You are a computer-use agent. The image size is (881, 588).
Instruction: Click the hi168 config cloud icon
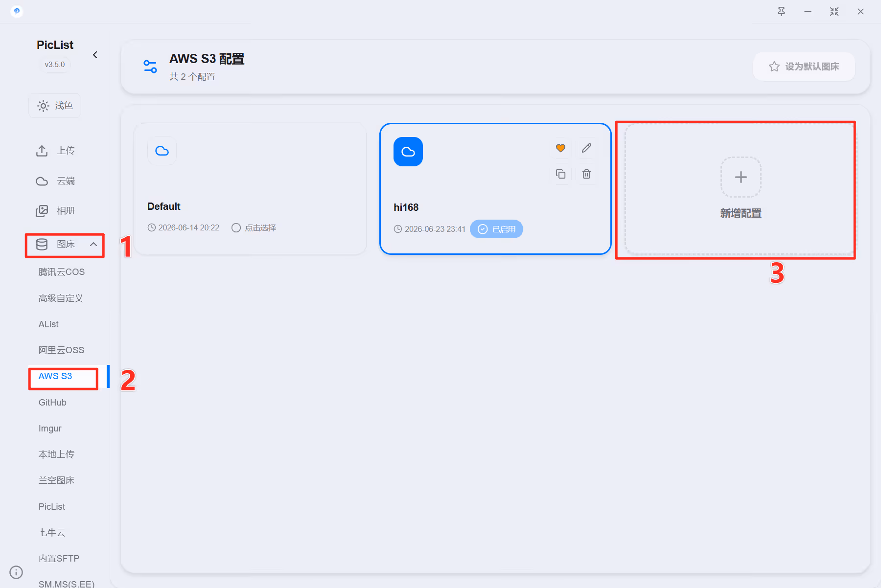point(408,152)
